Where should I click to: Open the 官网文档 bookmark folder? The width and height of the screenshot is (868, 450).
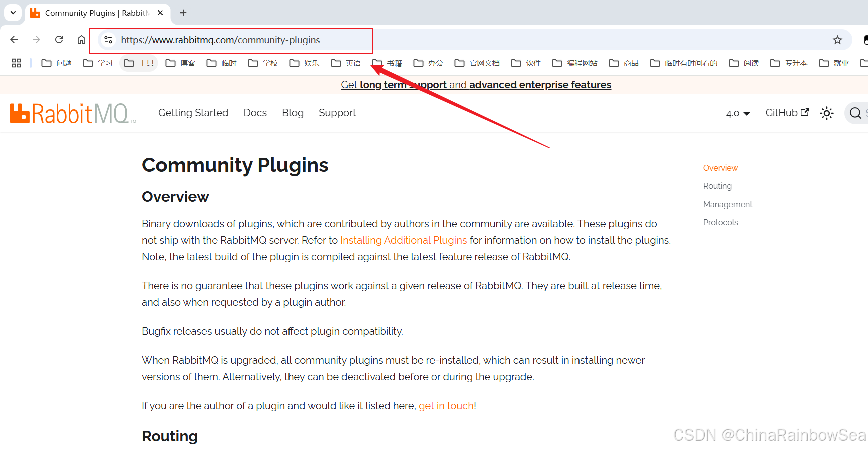pos(477,63)
